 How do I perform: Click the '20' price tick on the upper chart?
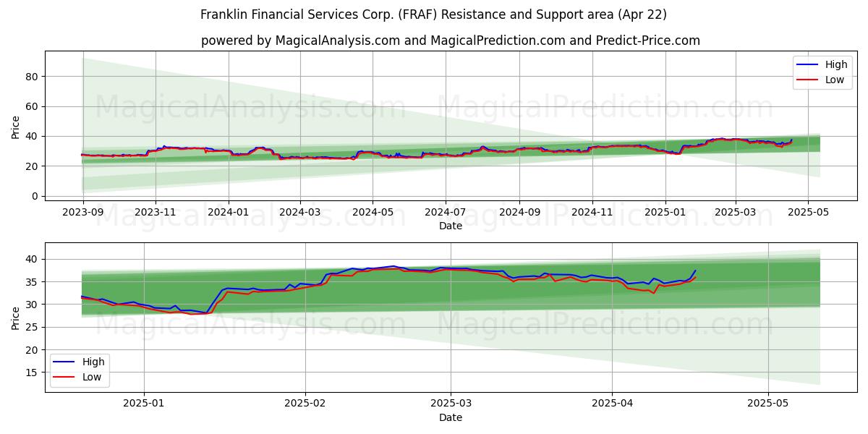[x=32, y=166]
